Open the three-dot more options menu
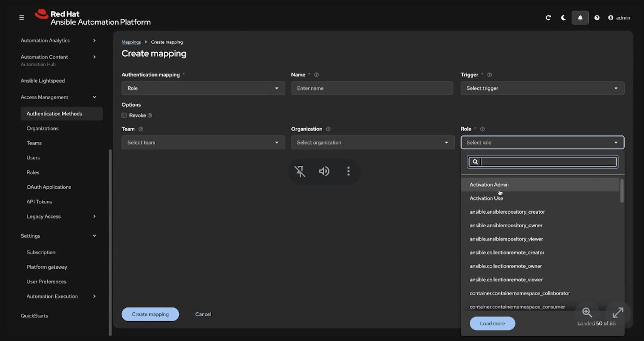This screenshot has height=341, width=644. point(348,171)
